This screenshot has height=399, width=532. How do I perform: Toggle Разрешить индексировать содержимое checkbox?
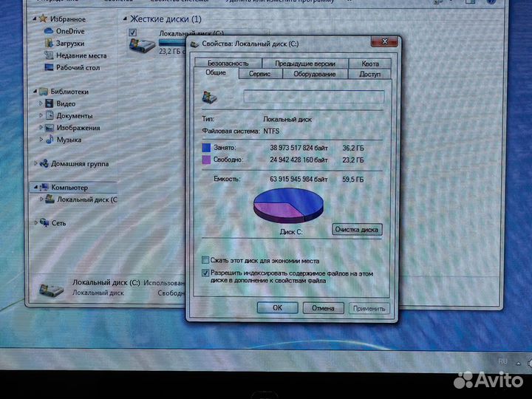(x=205, y=273)
